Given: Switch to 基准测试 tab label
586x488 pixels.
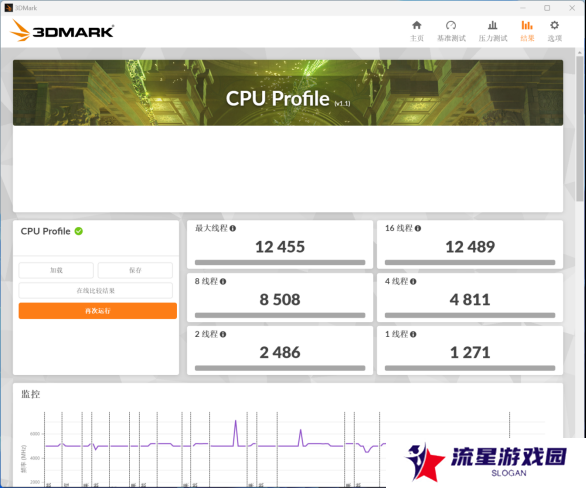Looking at the screenshot, I should tap(451, 38).
